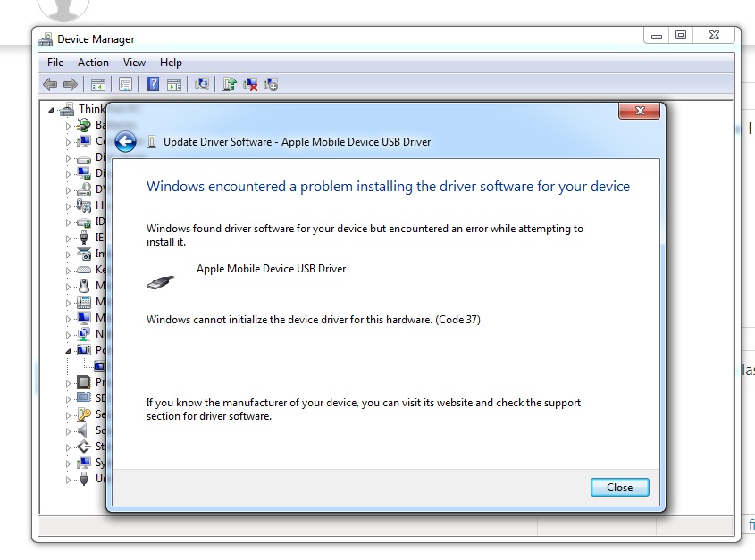Maximize the Device Manager window
The image size is (755, 560).
coord(681,36)
